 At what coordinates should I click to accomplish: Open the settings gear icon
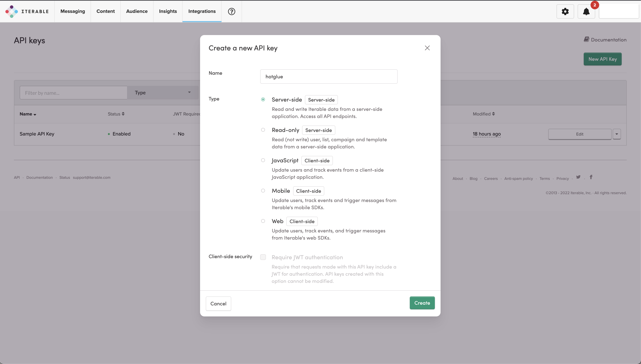pos(565,11)
